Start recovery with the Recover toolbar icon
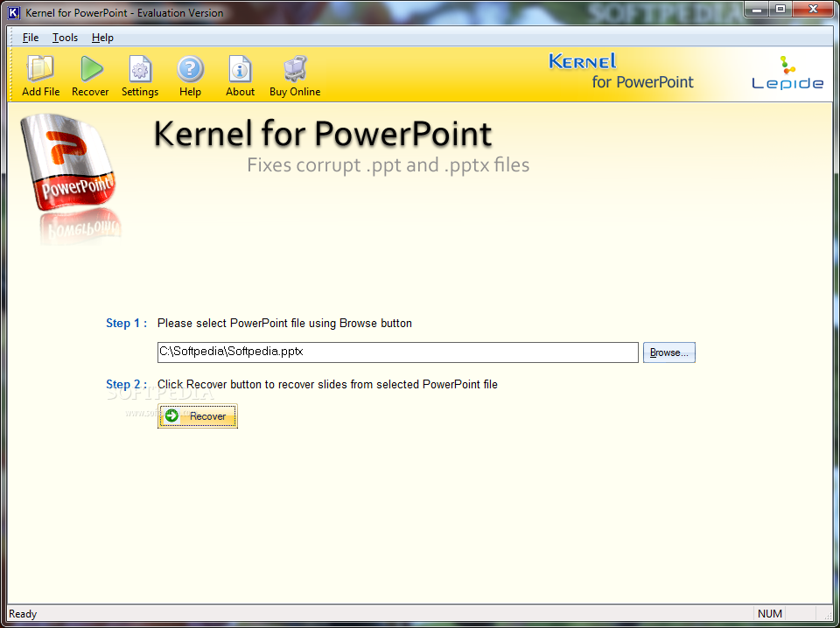Viewport: 840px width, 628px height. click(x=90, y=76)
